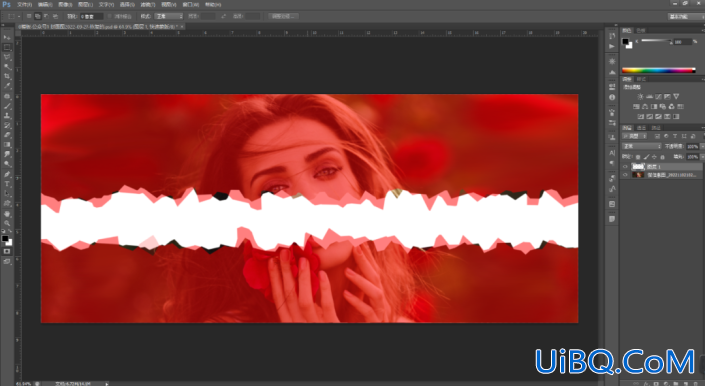Image resolution: width=705 pixels, height=386 pixels.
Task: Select the Crop tool
Action: pos(7,76)
